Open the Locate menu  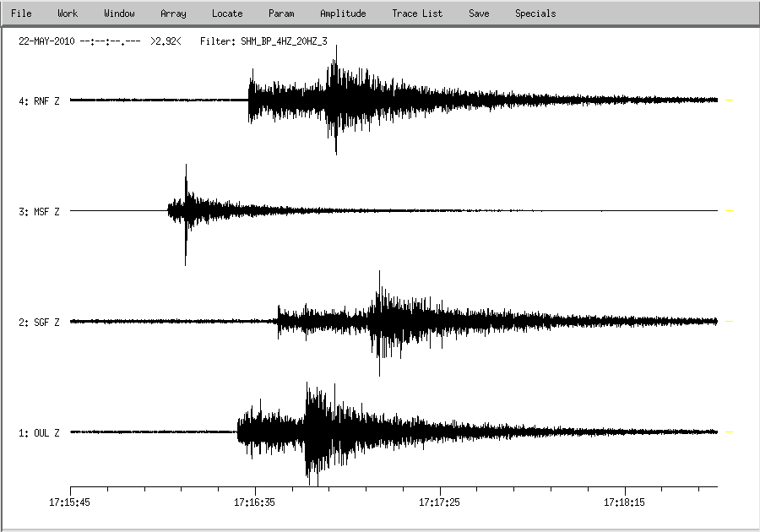click(x=227, y=14)
